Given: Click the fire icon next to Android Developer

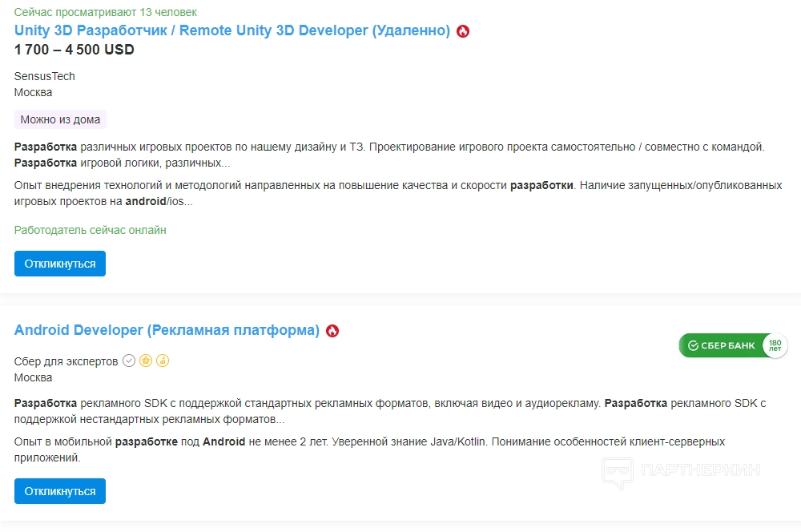Looking at the screenshot, I should [x=332, y=331].
